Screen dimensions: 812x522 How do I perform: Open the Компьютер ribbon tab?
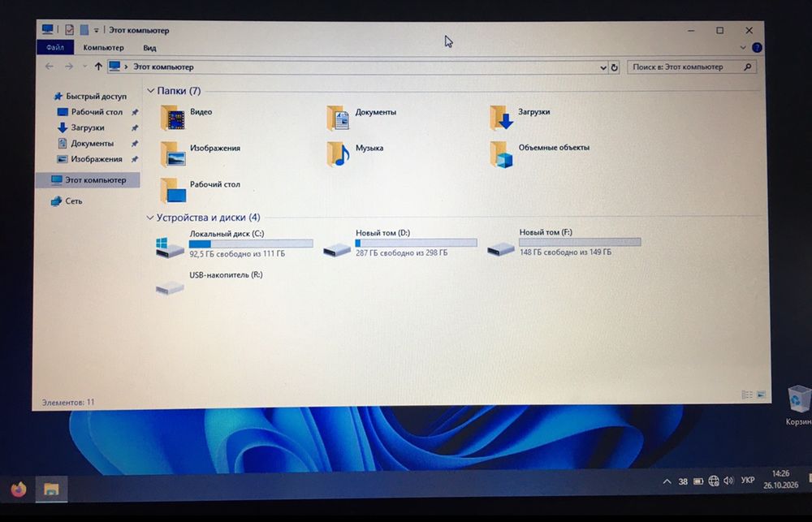104,47
